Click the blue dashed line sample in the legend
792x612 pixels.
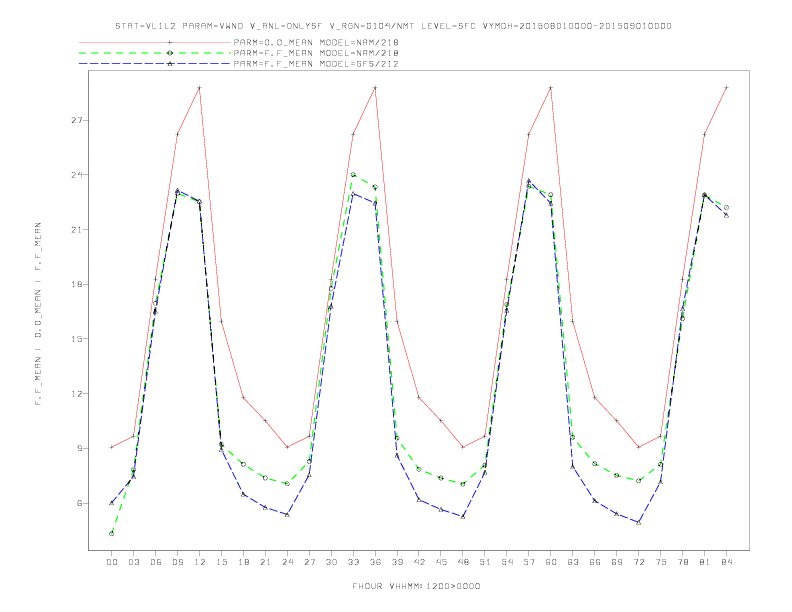(x=155, y=64)
